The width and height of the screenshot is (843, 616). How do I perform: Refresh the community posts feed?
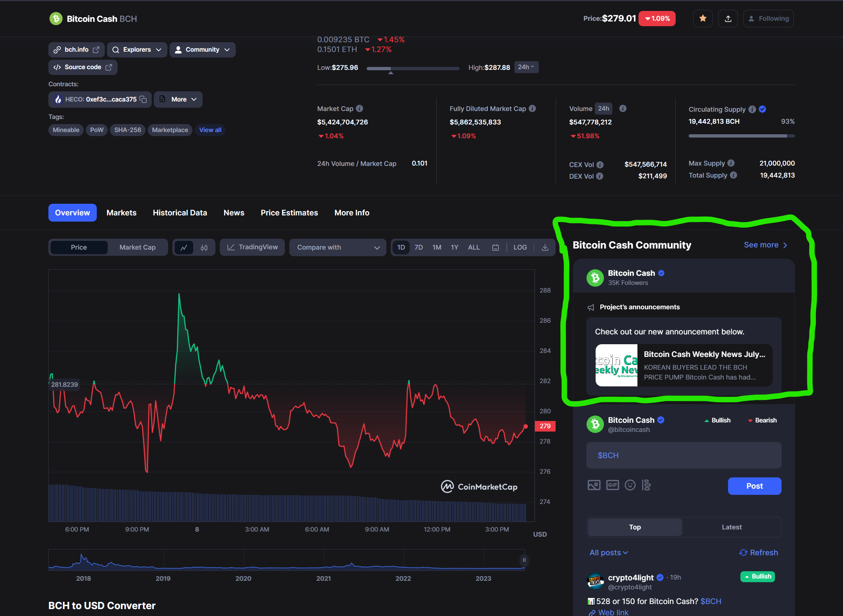[x=758, y=553]
